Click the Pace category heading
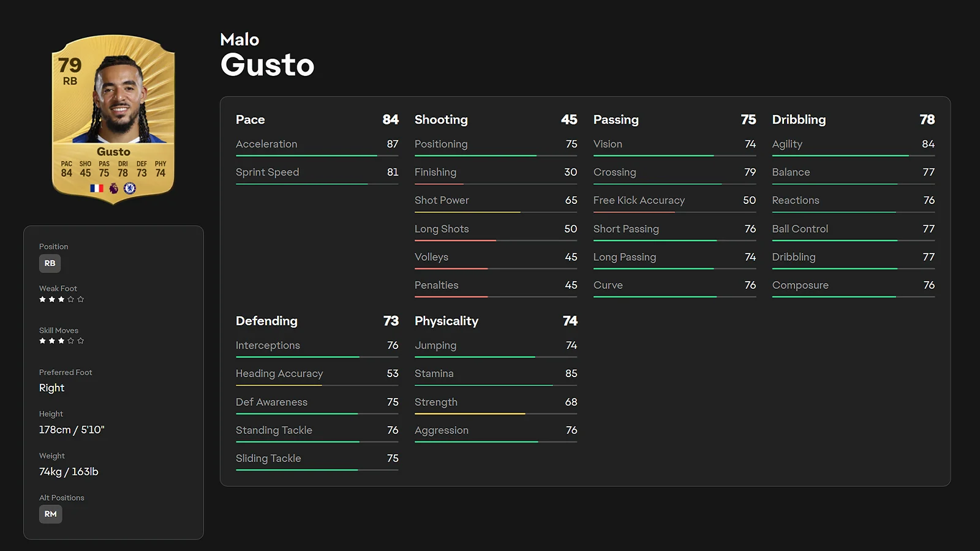Viewport: 980px width, 551px height. tap(251, 120)
